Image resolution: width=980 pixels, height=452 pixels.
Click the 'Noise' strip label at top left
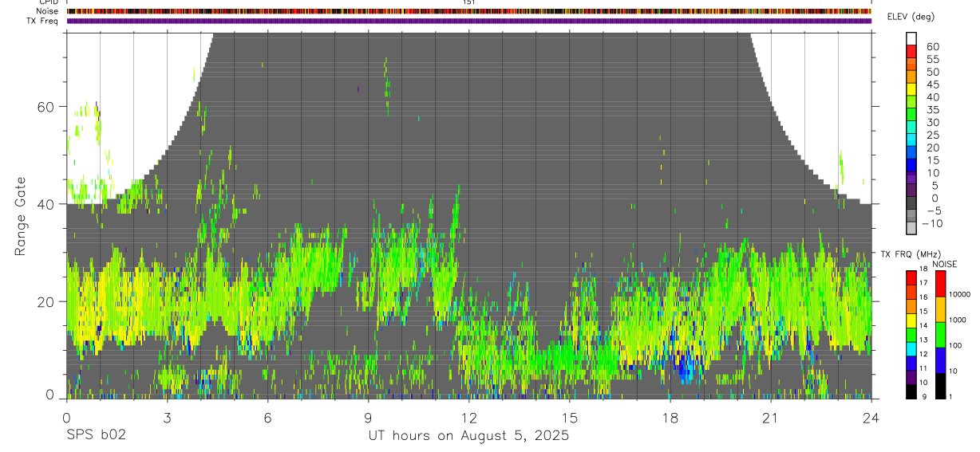click(x=46, y=11)
